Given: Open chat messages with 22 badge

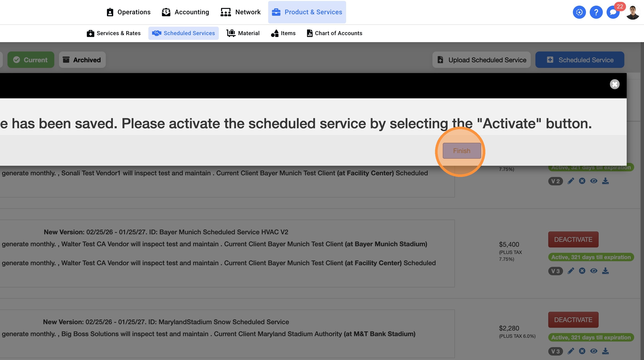Looking at the screenshot, I should [613, 12].
